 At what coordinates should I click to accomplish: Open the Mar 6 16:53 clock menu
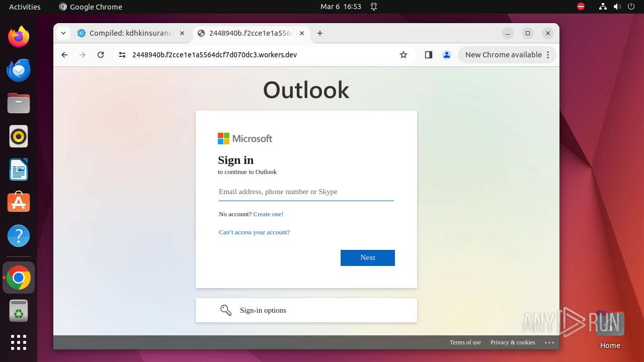click(x=341, y=7)
